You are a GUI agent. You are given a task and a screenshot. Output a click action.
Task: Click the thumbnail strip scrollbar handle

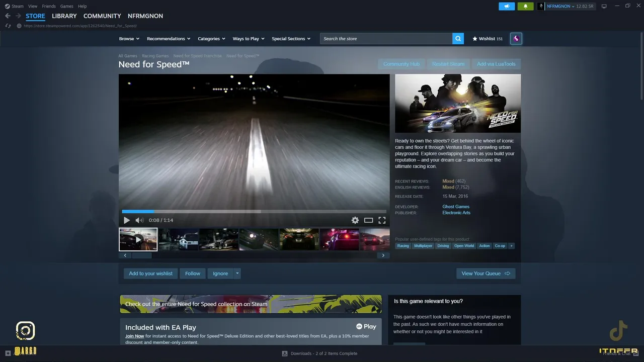(x=142, y=255)
